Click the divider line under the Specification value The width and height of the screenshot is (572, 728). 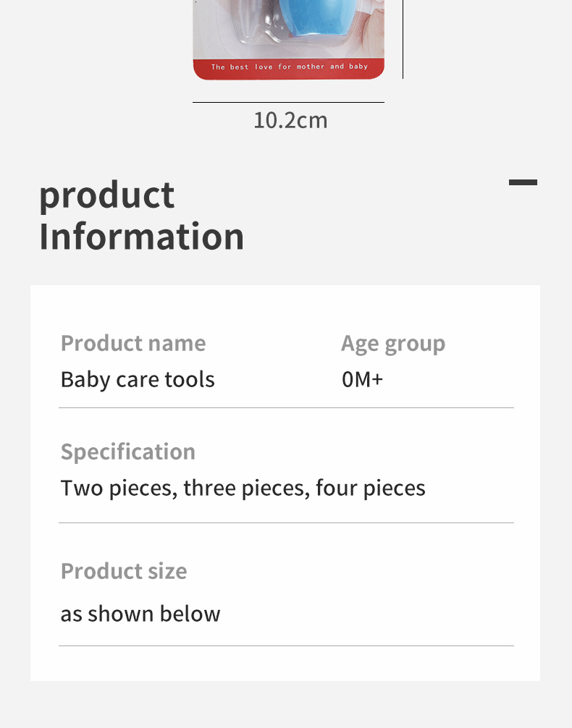coord(286,522)
